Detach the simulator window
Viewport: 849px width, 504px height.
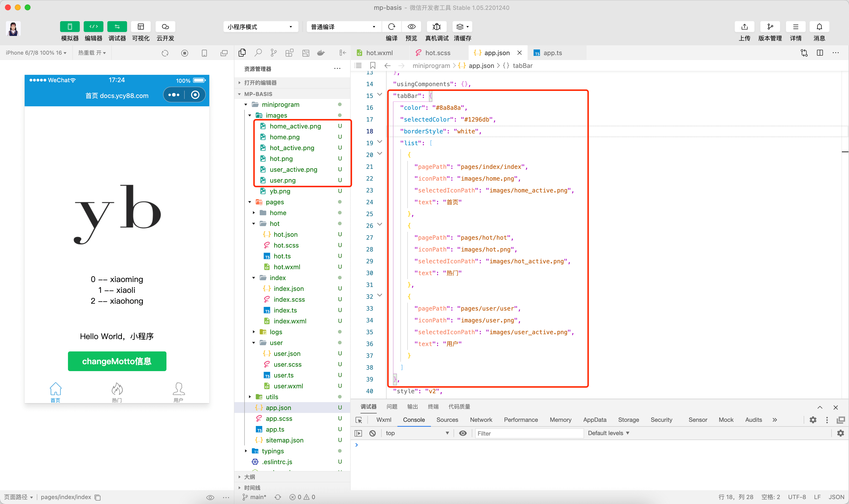pyautogui.click(x=224, y=53)
